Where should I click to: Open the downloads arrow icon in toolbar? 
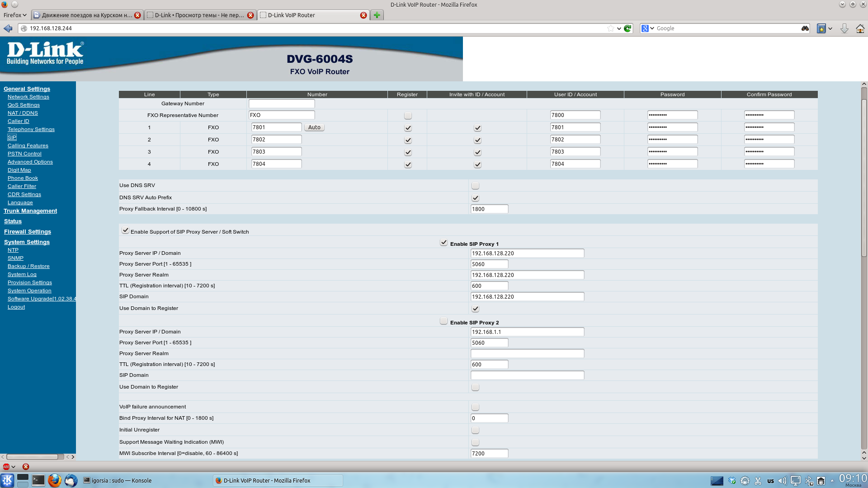pos(844,28)
